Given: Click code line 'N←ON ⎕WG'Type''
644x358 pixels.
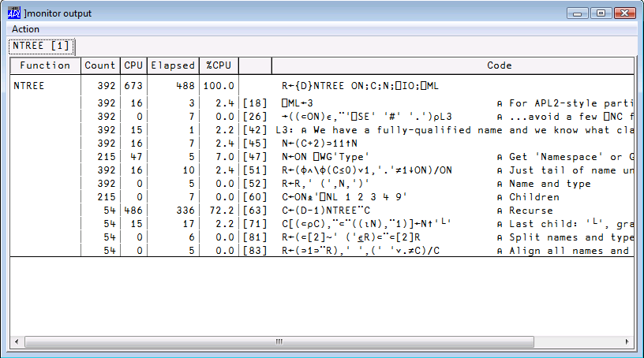Looking at the screenshot, I should 325,157.
